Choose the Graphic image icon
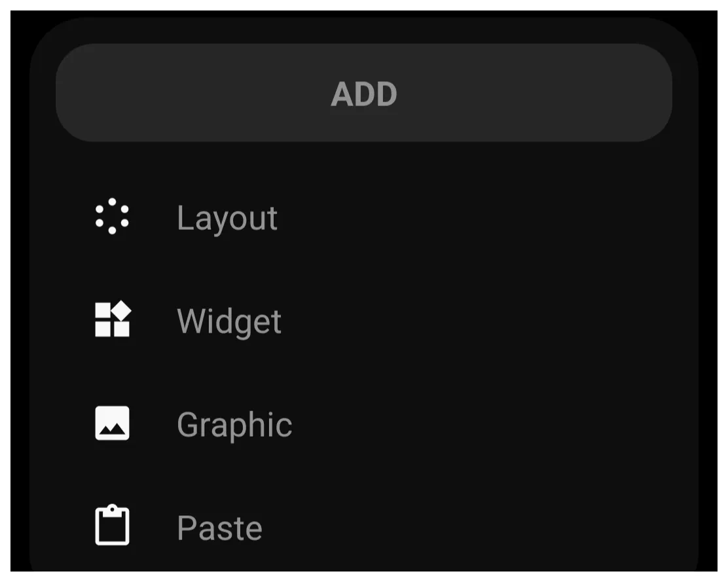This screenshot has height=582, width=728. coord(113,423)
